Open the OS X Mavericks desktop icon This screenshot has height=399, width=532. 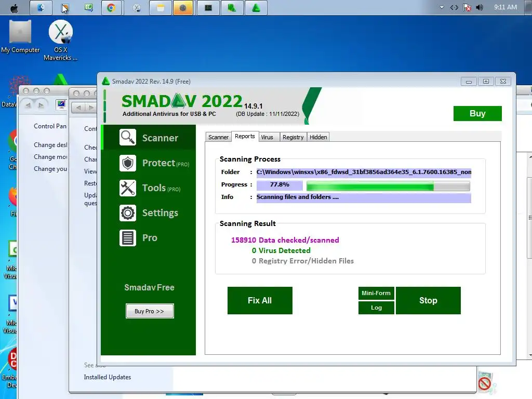pos(60,40)
